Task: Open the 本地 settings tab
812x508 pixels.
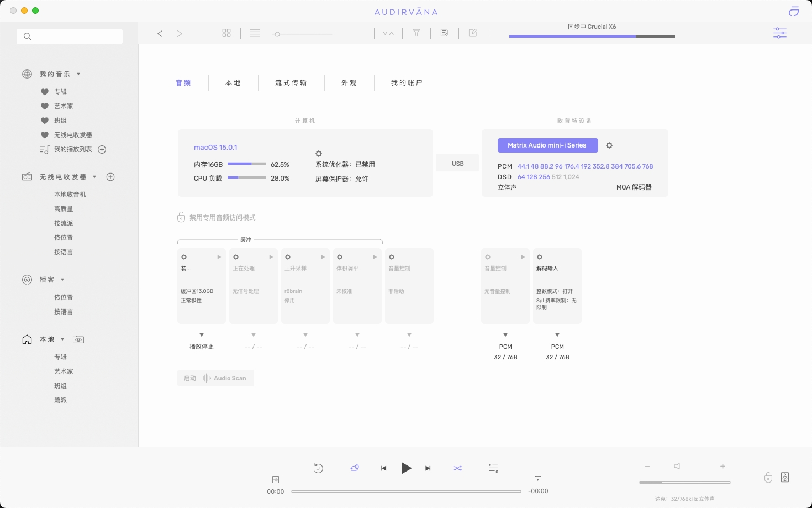Action: [x=233, y=83]
